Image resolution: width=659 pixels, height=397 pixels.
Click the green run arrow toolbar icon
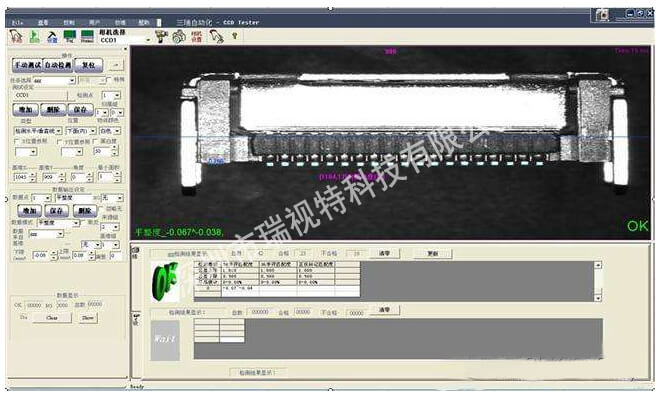[x=34, y=37]
